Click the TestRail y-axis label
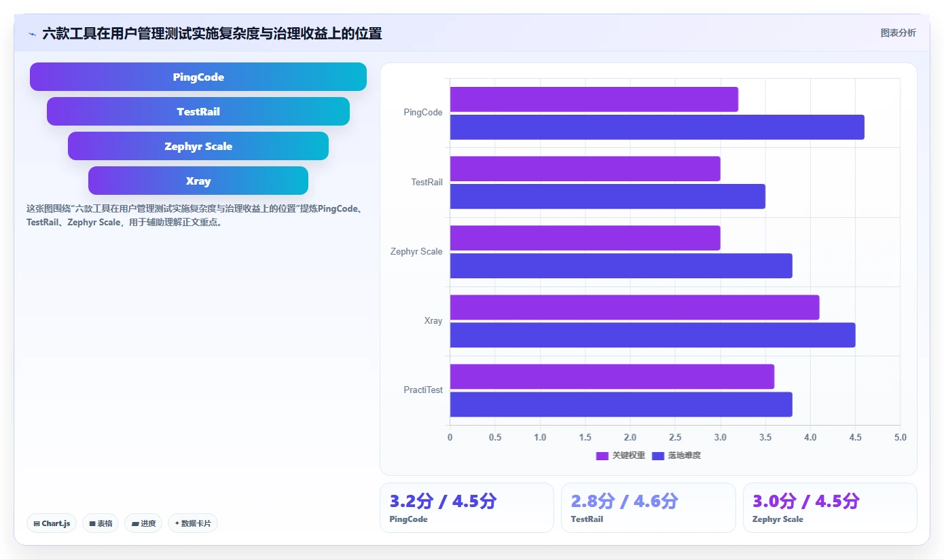The height and width of the screenshot is (560, 944). coord(426,182)
